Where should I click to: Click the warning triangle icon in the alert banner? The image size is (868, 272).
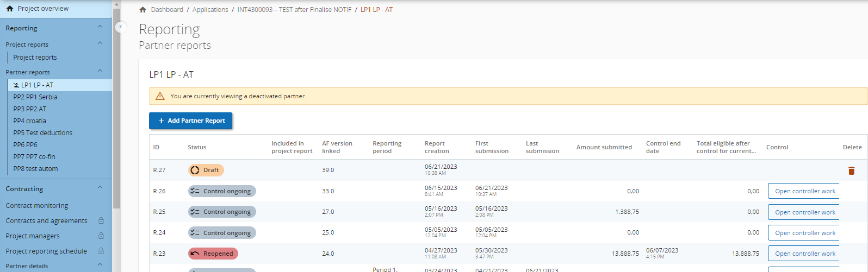coord(160,96)
